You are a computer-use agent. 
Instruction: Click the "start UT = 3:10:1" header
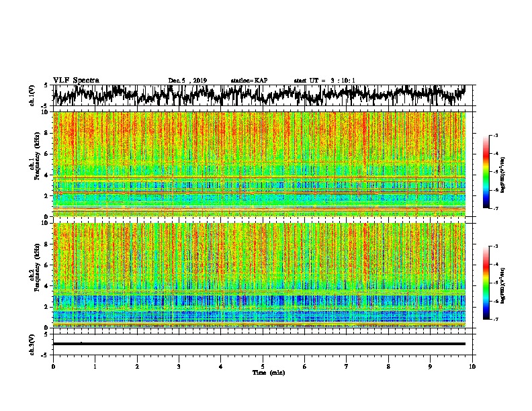324,81
